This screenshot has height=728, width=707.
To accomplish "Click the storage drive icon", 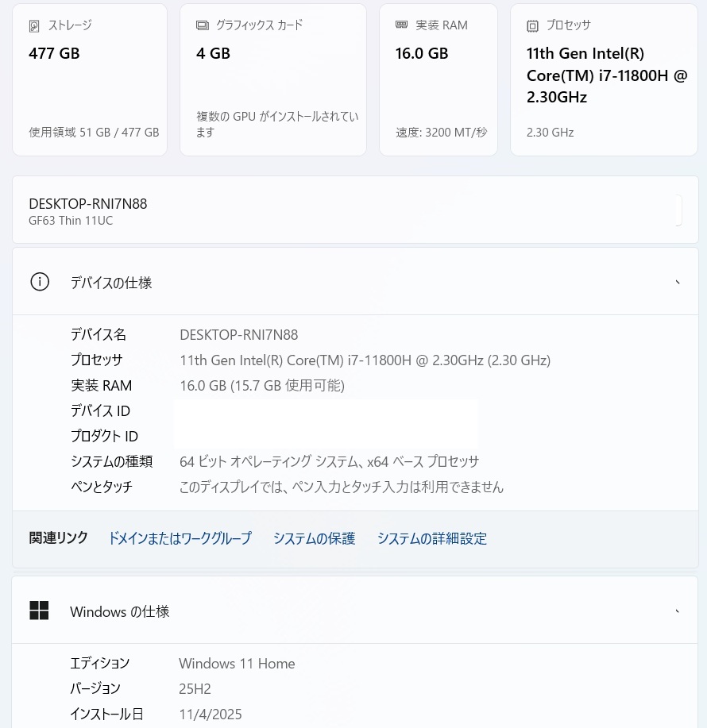I will coord(34,26).
